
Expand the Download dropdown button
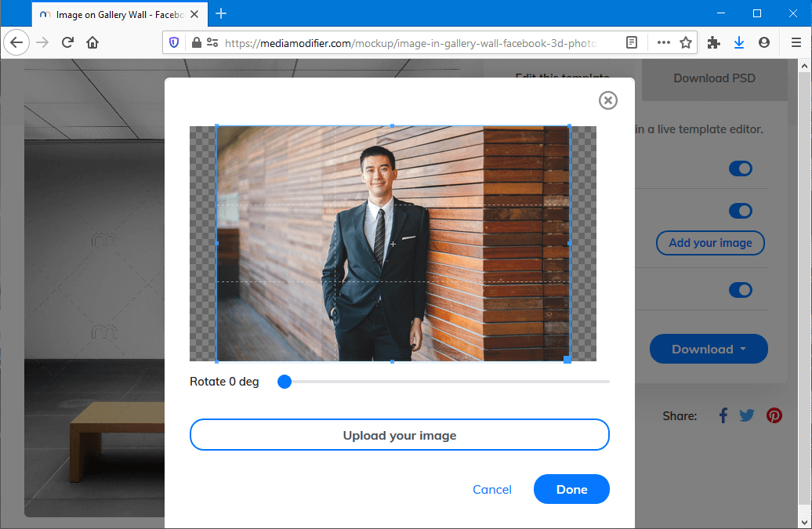709,350
